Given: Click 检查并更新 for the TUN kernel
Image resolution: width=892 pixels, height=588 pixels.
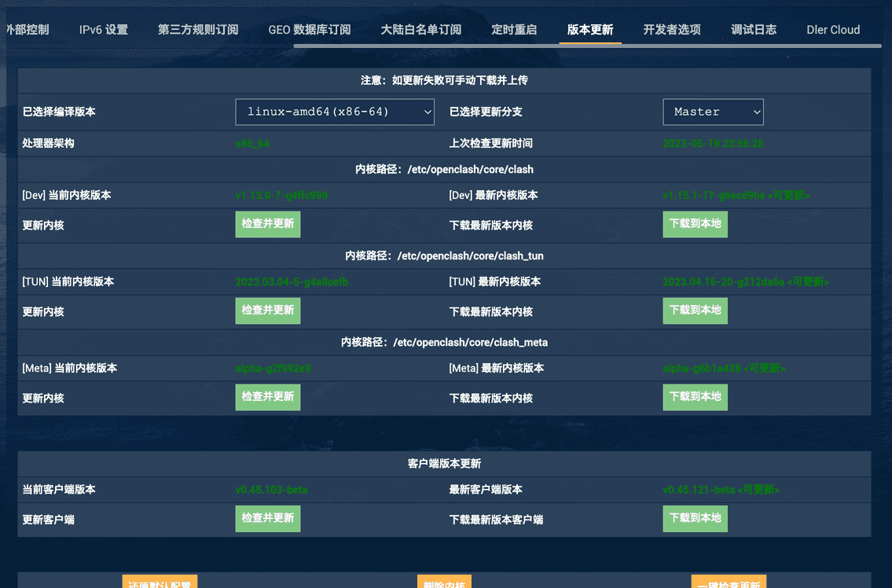Looking at the screenshot, I should 267,311.
